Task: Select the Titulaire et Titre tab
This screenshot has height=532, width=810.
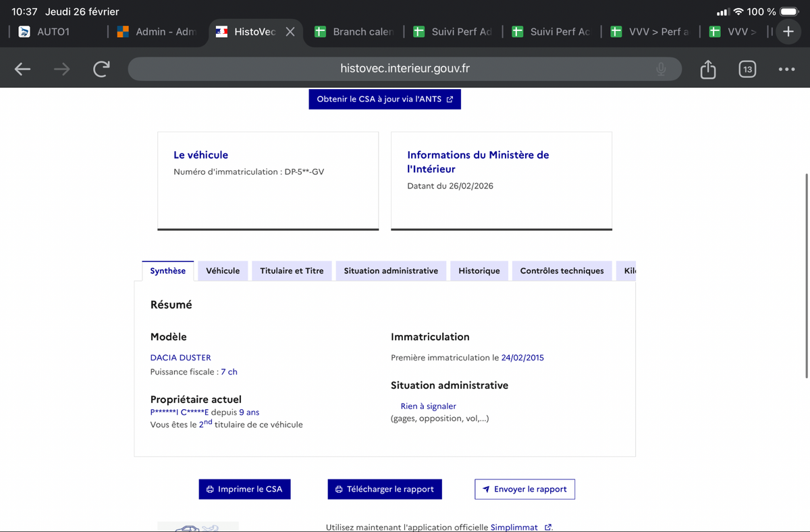Action: [292, 271]
